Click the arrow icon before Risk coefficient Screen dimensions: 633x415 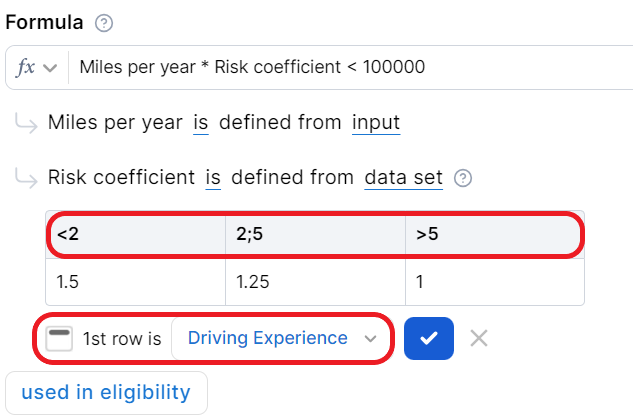point(25,178)
